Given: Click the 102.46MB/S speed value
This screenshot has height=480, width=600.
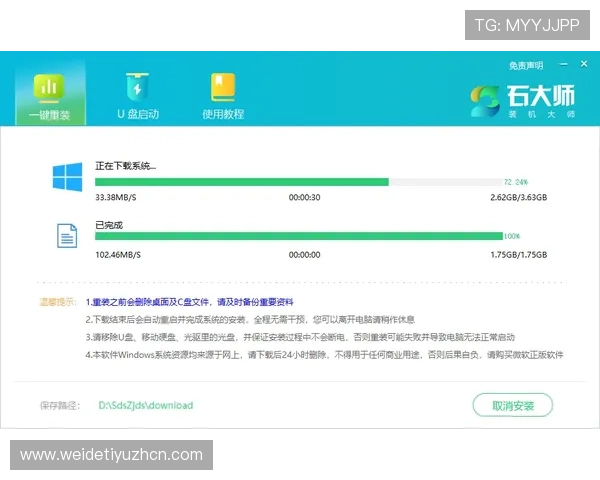Looking at the screenshot, I should click(118, 255).
